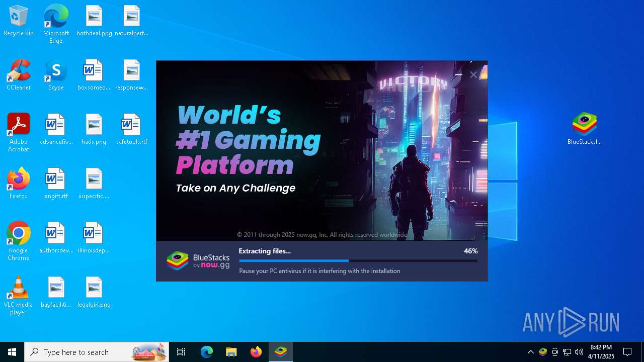The height and width of the screenshot is (362, 644).
Task: Open File Explorer from taskbar
Action: (x=231, y=352)
